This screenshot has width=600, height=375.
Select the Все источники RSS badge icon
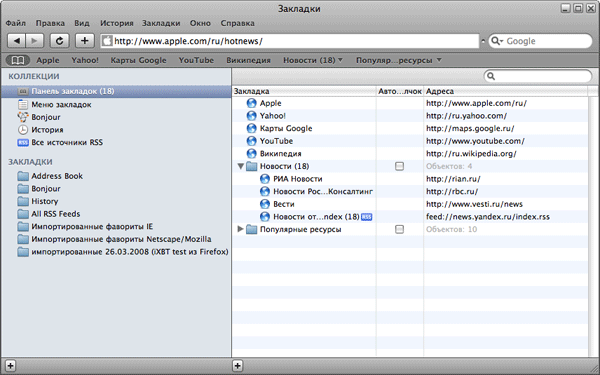click(x=23, y=143)
